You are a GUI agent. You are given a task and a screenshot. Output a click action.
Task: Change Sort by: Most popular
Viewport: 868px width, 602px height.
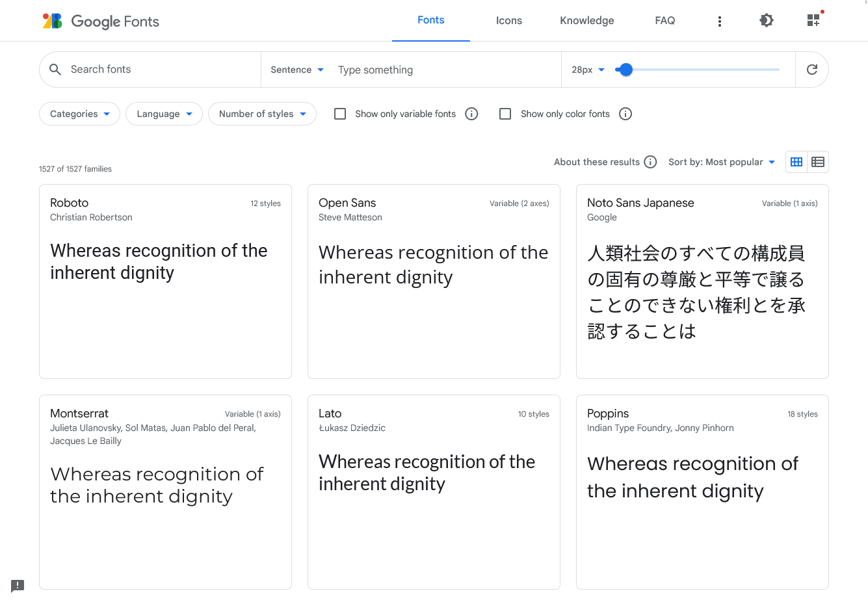pos(722,162)
